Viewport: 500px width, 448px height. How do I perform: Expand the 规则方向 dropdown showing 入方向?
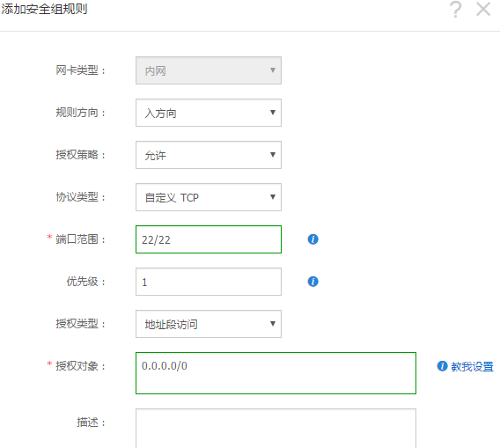pos(209,113)
